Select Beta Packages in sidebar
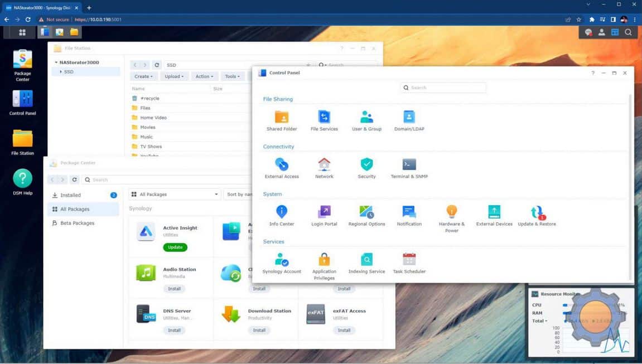This screenshot has height=364, width=642. 84,223
